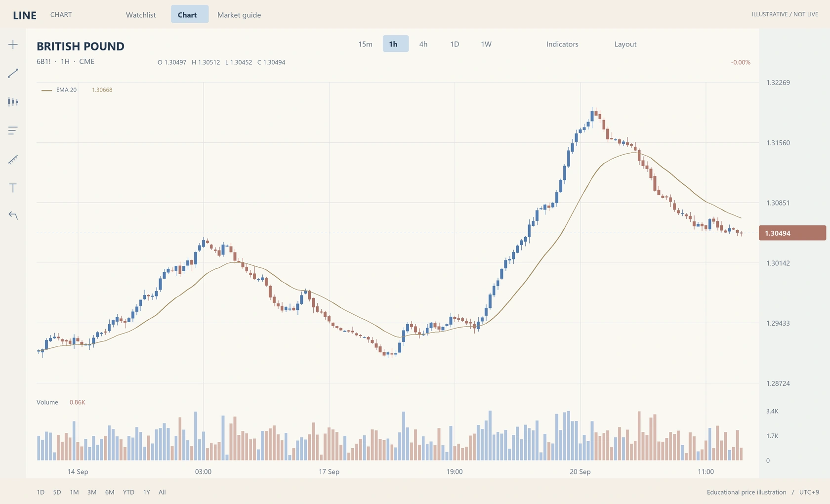Screen dimensions: 830x504
Task: Open the Layout menu
Action: (x=625, y=44)
